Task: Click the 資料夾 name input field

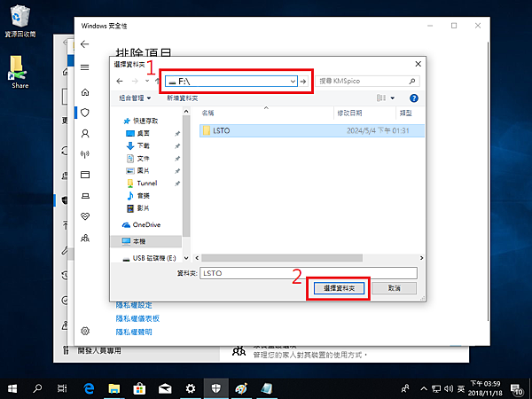Action: tap(307, 273)
